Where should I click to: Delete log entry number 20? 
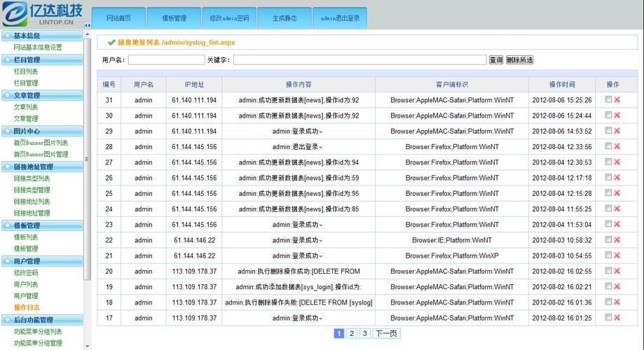pos(617,271)
